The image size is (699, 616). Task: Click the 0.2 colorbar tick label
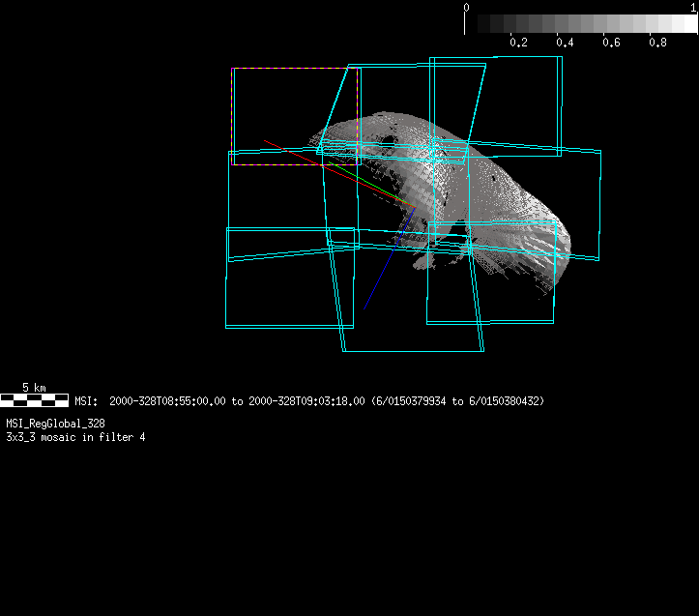point(518,43)
